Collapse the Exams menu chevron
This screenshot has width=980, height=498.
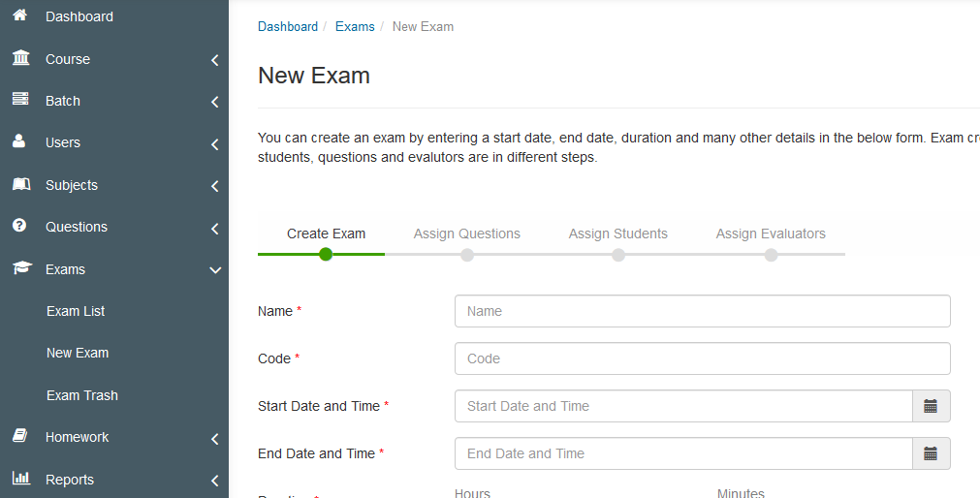pyautogui.click(x=215, y=270)
